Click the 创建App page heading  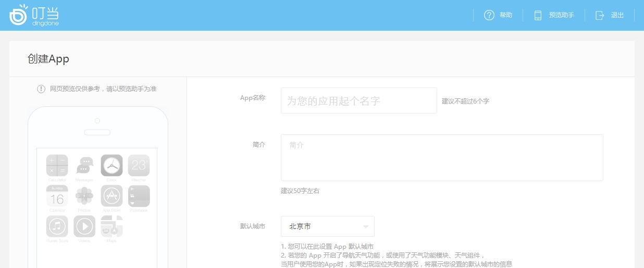[48, 59]
